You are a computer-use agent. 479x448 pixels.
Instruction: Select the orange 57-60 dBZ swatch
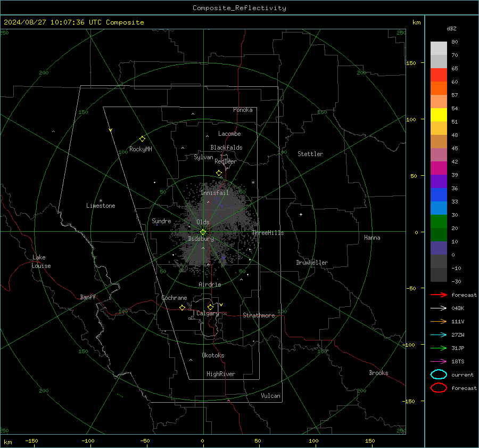(439, 88)
